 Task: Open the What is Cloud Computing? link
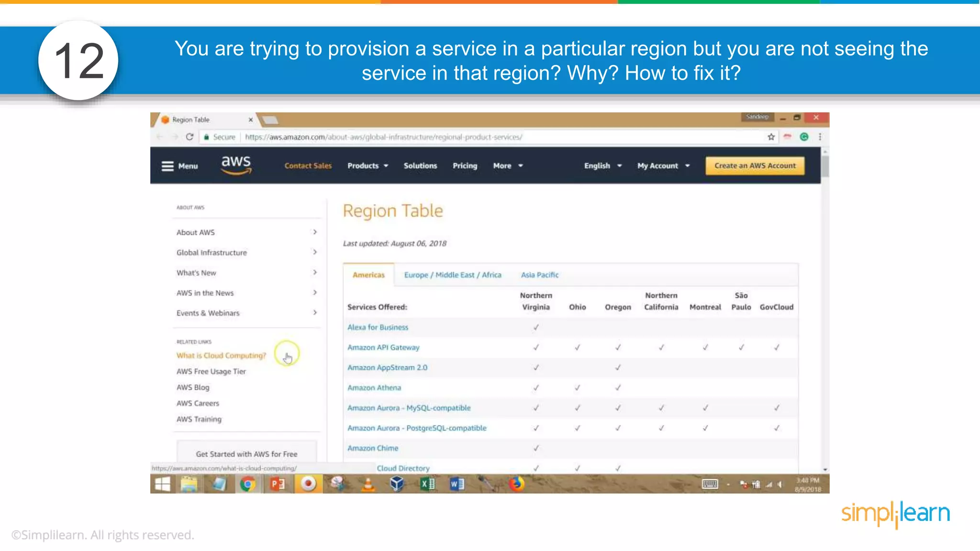[x=221, y=355]
